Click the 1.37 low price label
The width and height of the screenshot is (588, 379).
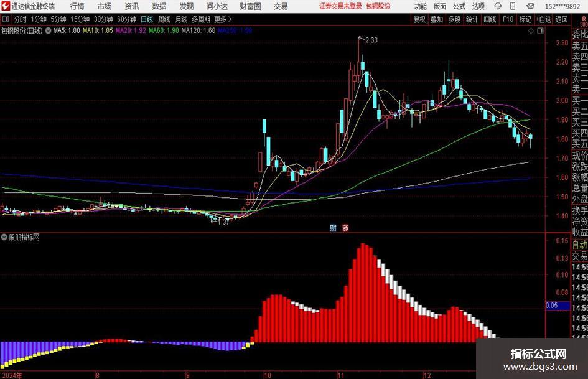[x=223, y=222]
